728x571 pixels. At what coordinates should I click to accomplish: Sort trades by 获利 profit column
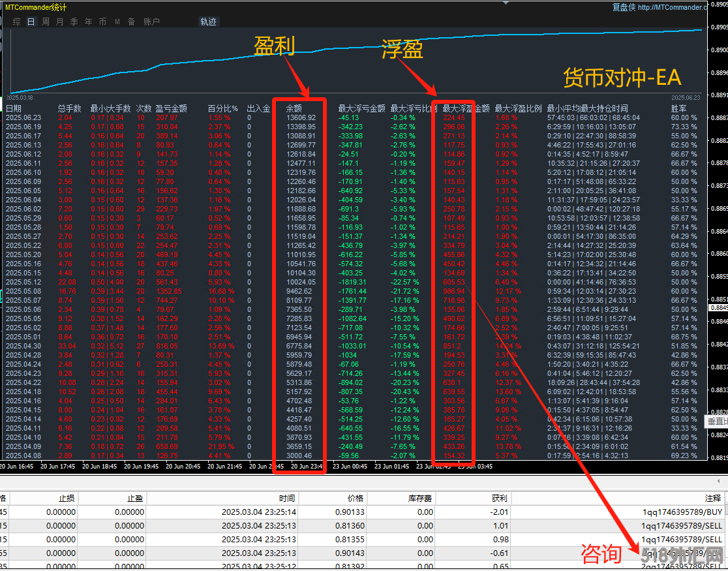tap(499, 498)
